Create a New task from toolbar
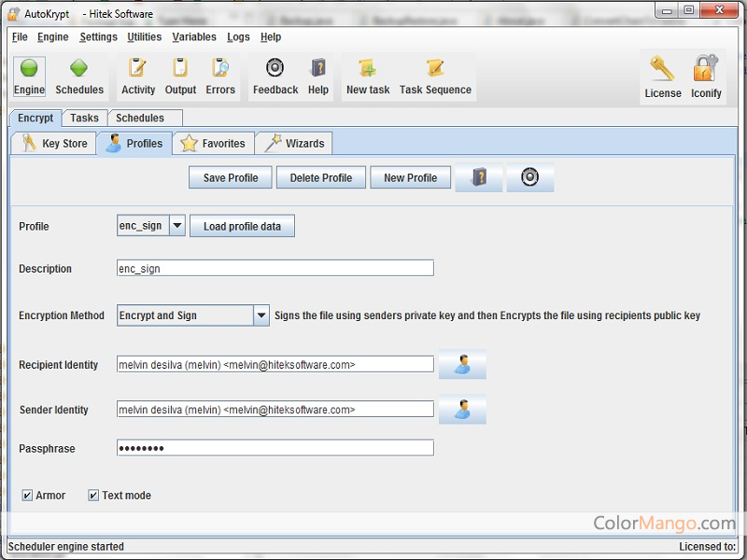Viewport: 747px width, 560px height. 368,77
